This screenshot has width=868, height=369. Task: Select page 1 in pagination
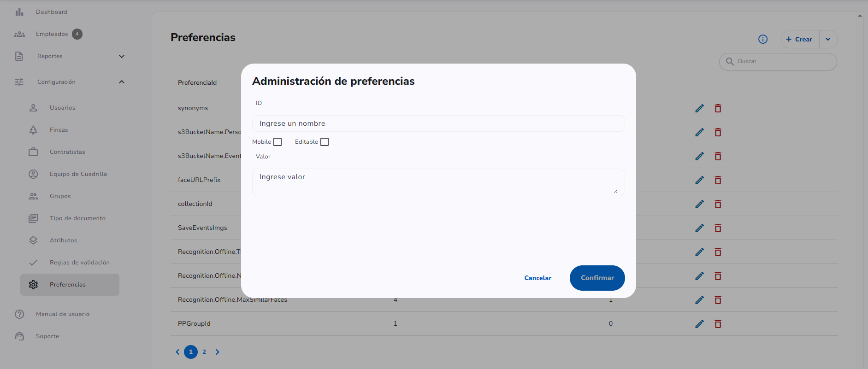(191, 352)
